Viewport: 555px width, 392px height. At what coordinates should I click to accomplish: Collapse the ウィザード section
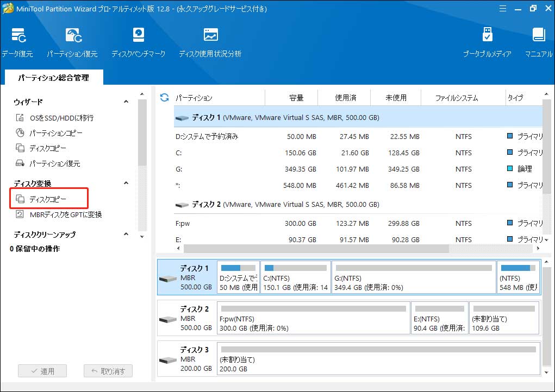point(126,102)
